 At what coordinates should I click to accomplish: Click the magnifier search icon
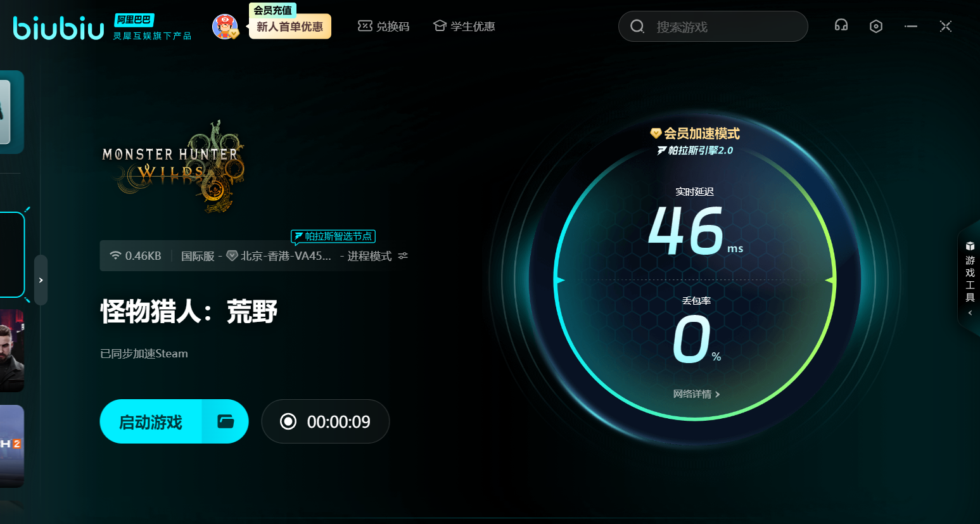click(x=637, y=27)
